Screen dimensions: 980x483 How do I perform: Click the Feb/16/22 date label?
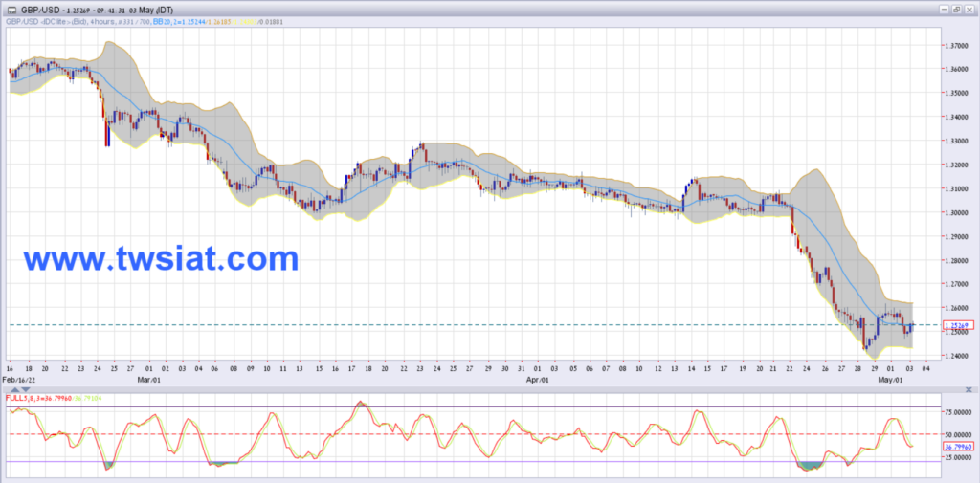tap(19, 380)
